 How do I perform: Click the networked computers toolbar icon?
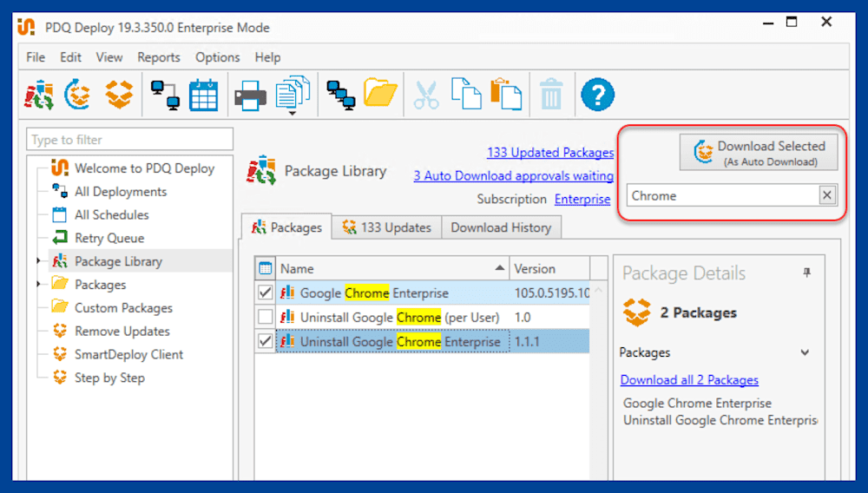pos(340,95)
